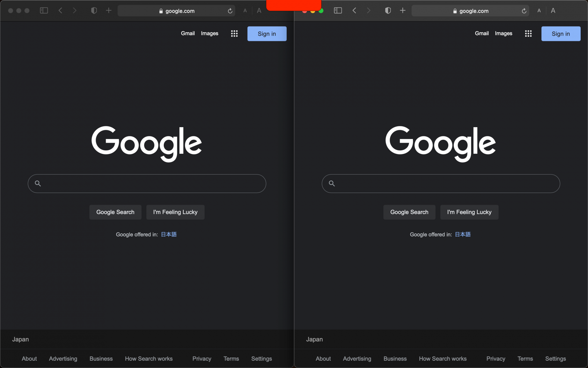This screenshot has width=588, height=368.
Task: Open Gmail link in the right window
Action: tap(482, 33)
